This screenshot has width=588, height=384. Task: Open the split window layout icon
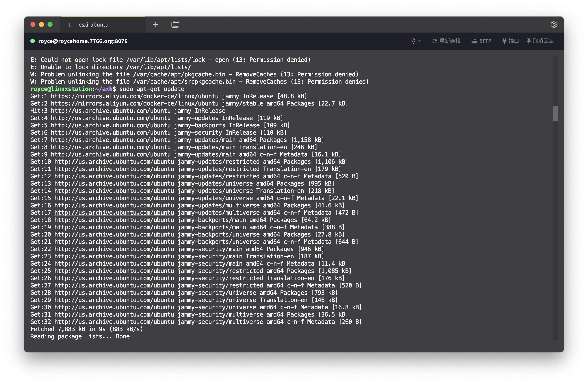coord(175,24)
